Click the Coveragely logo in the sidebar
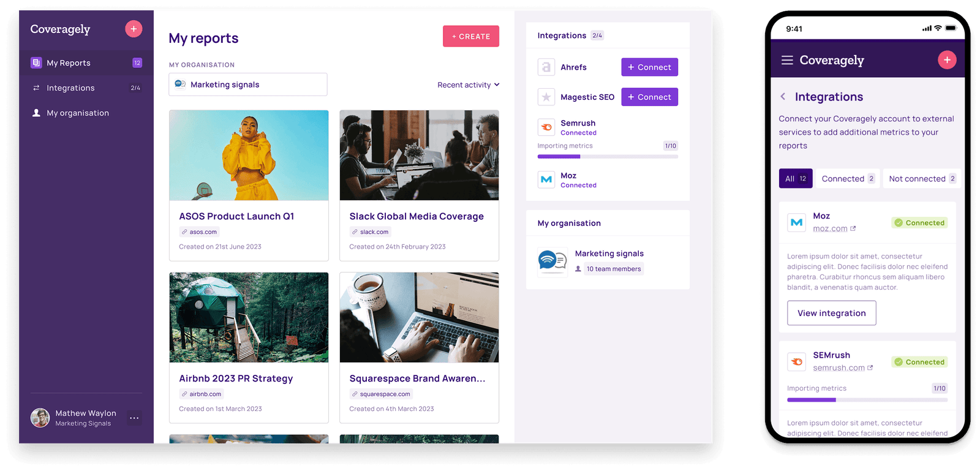Viewport: 980px width, 471px height. pyautogui.click(x=60, y=29)
